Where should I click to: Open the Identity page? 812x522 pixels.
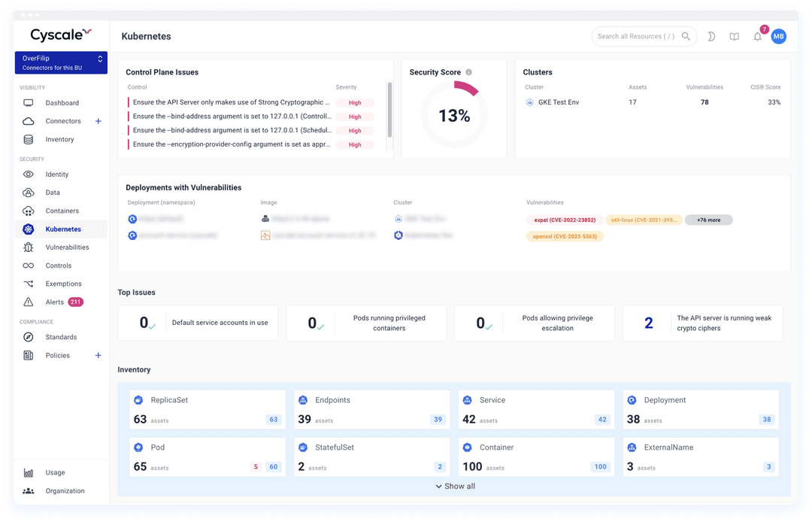(56, 174)
